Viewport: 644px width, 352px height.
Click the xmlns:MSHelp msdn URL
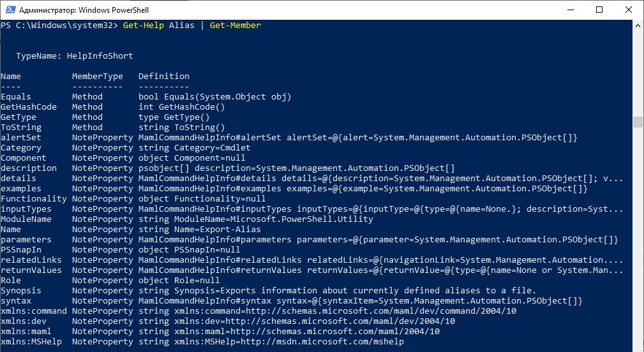click(x=322, y=342)
